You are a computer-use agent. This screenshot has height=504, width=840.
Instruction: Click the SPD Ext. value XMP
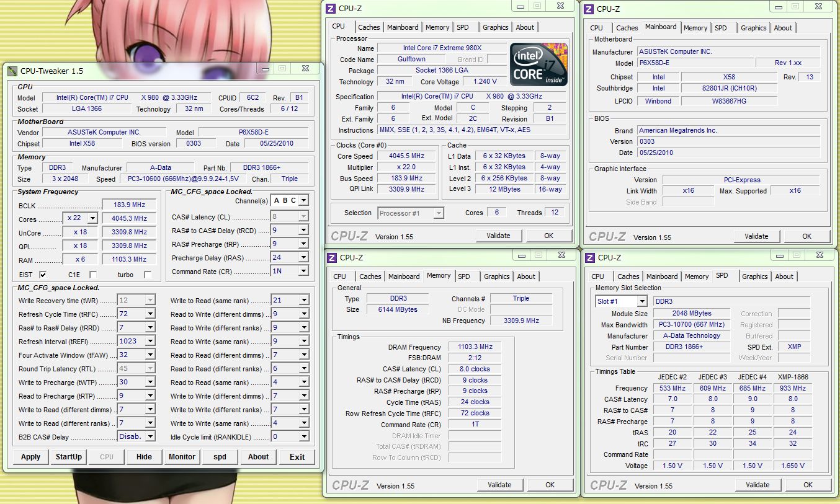pyautogui.click(x=794, y=347)
